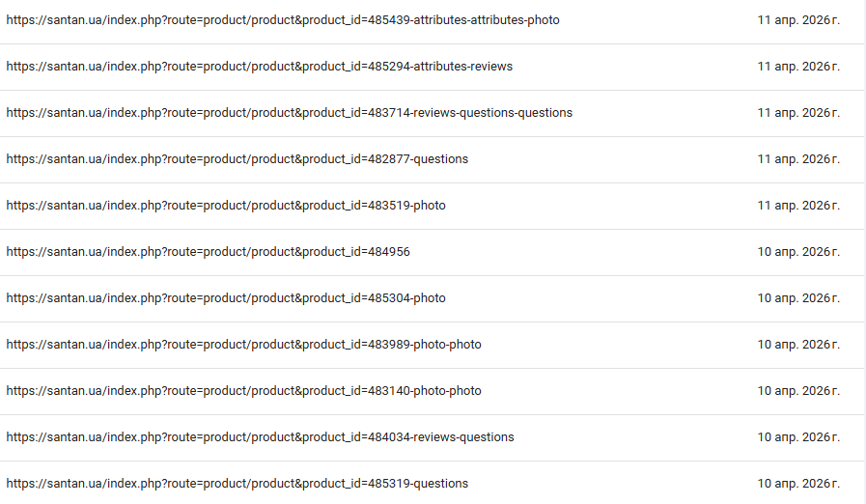This screenshot has width=866, height=504.
Task: Click date beside the 482877-questions URL
Action: [798, 159]
